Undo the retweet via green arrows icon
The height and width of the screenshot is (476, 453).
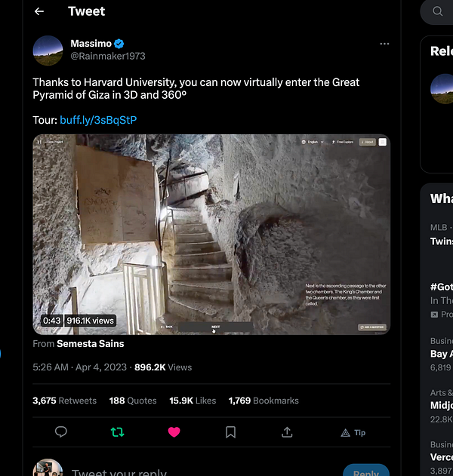point(117,432)
